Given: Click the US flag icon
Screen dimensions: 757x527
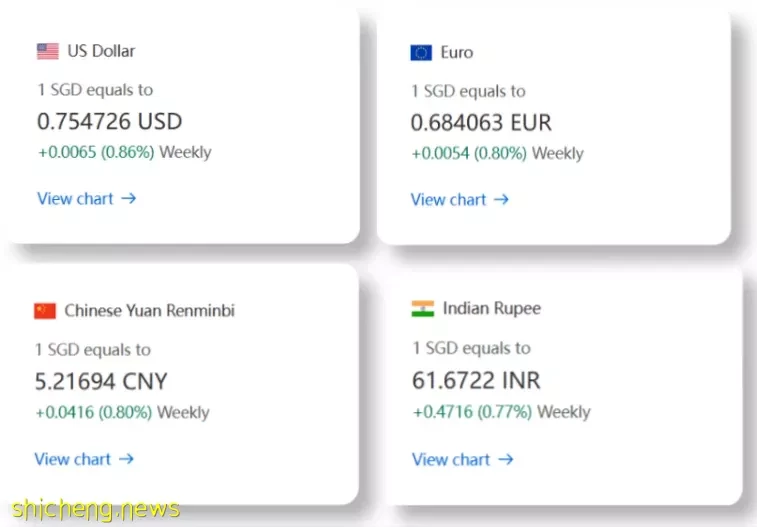Looking at the screenshot, I should [x=48, y=51].
